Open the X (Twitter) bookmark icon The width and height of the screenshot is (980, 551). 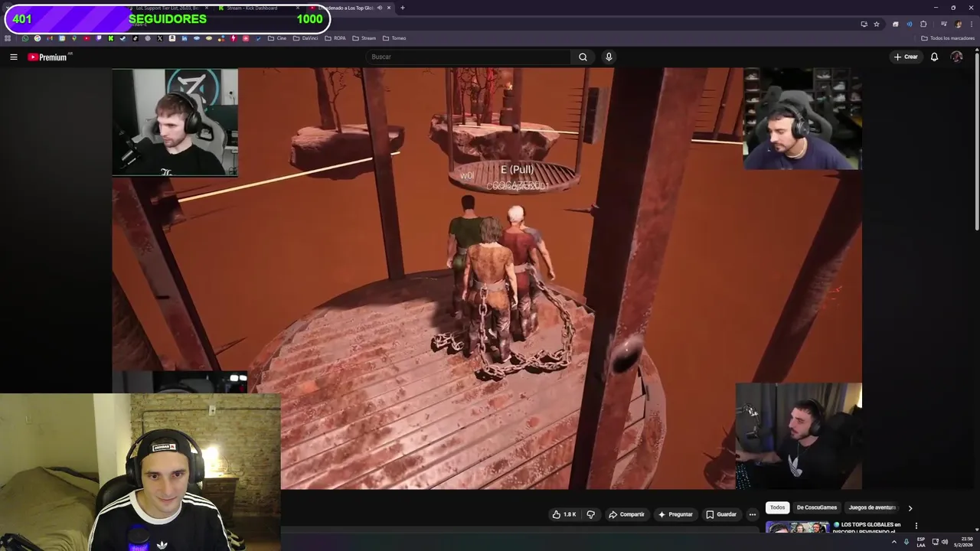pyautogui.click(x=160, y=38)
